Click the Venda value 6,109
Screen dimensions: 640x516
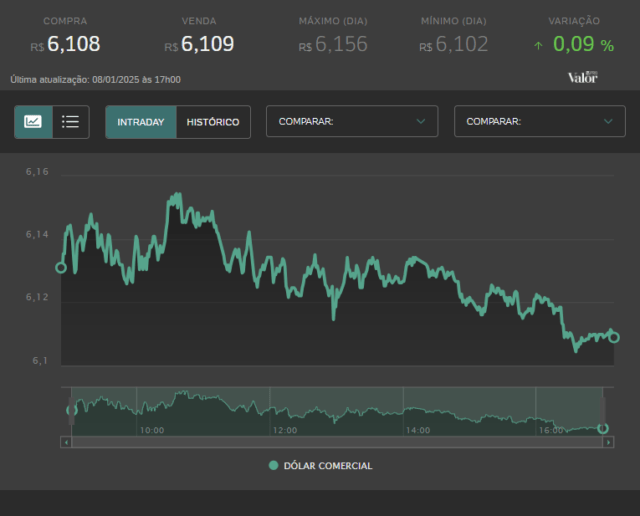click(207, 44)
